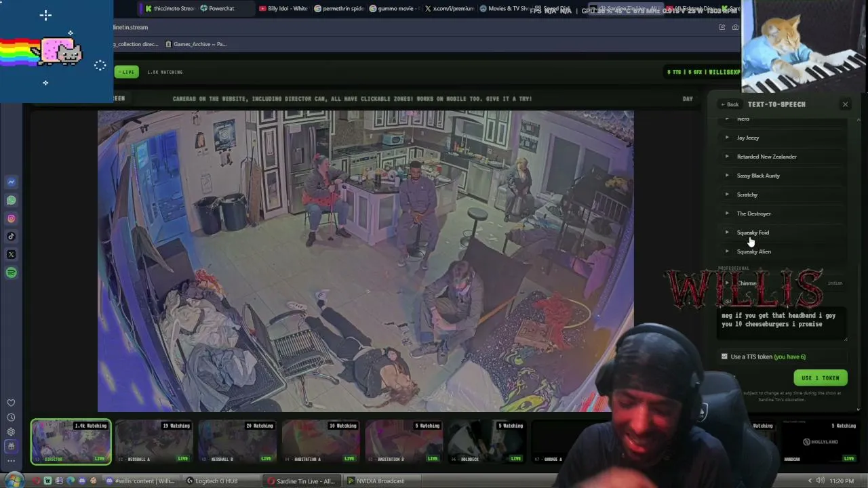Image resolution: width=868 pixels, height=488 pixels.
Task: Select the Habitation A camera thumbnail
Action: 321,442
